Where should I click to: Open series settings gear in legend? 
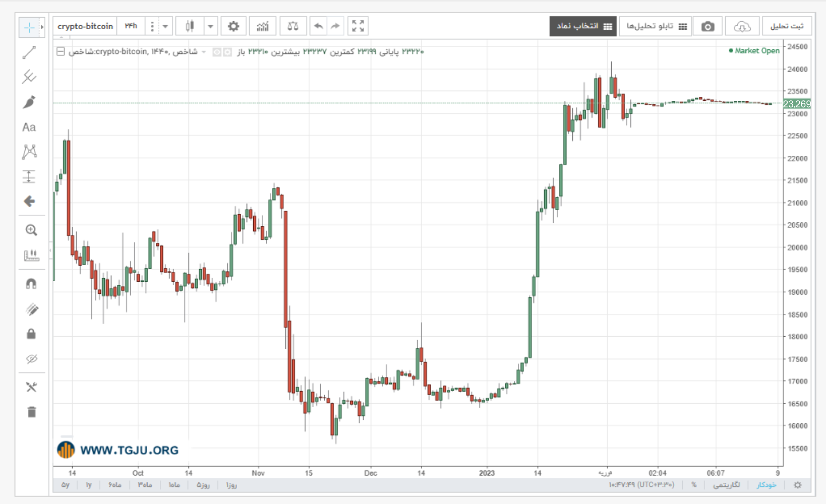coord(227,52)
